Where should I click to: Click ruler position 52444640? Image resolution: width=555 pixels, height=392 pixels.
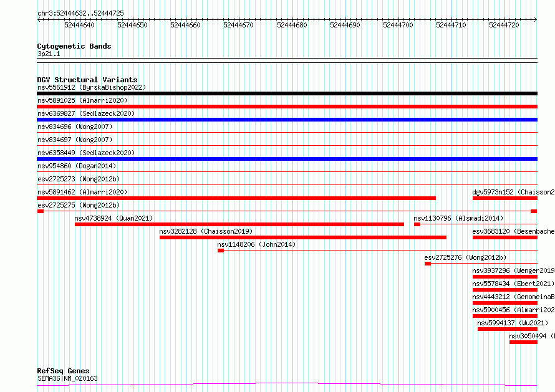pos(80,25)
